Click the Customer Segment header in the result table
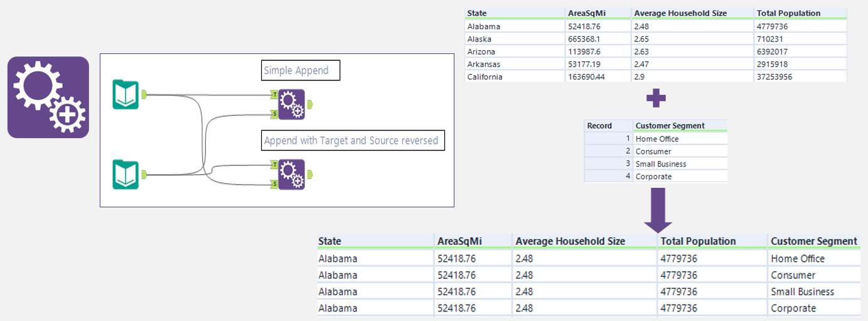The image size is (868, 321). tap(813, 241)
